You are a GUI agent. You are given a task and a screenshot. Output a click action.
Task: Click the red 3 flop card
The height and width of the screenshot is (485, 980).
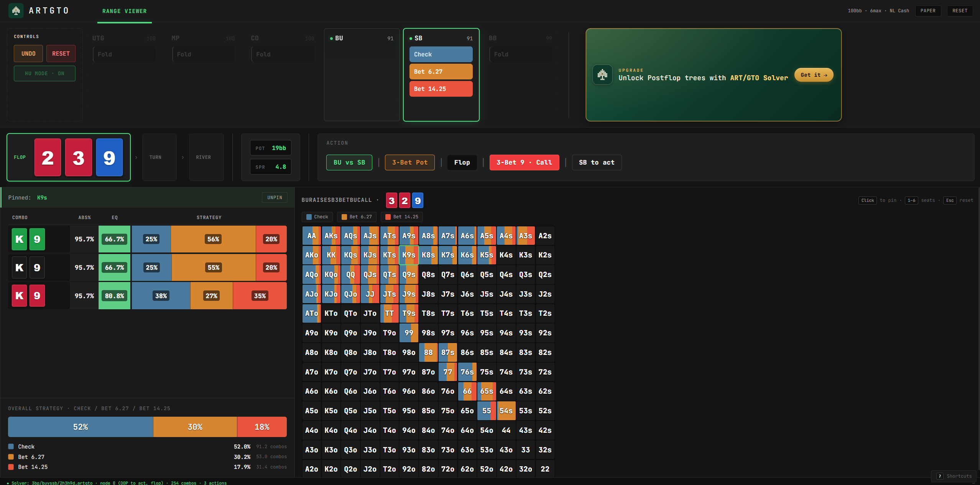click(79, 157)
